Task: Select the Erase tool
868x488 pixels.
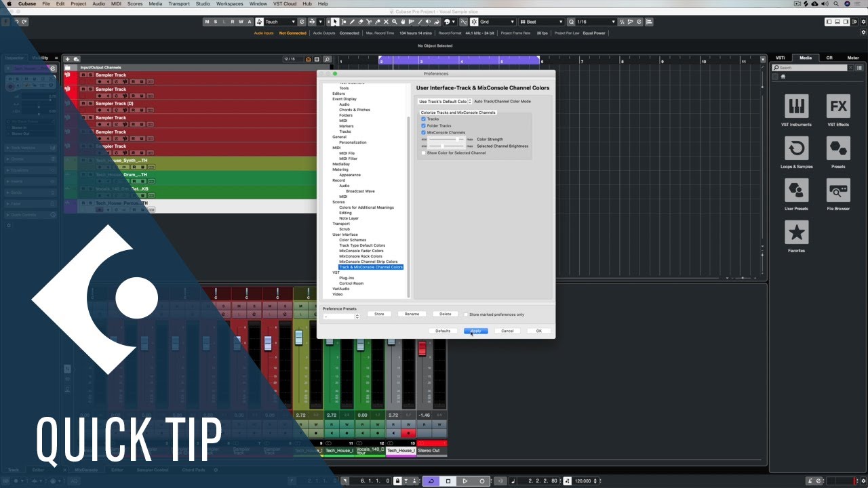Action: [361, 22]
